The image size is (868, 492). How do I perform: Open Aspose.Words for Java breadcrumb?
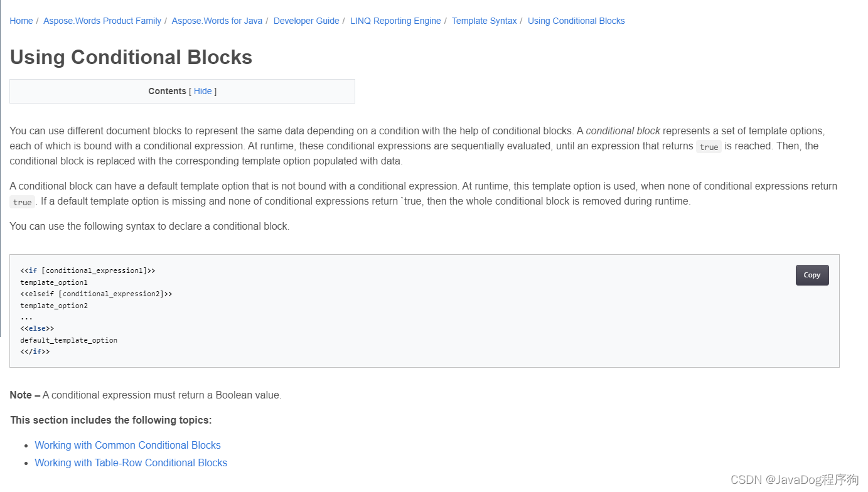(217, 21)
